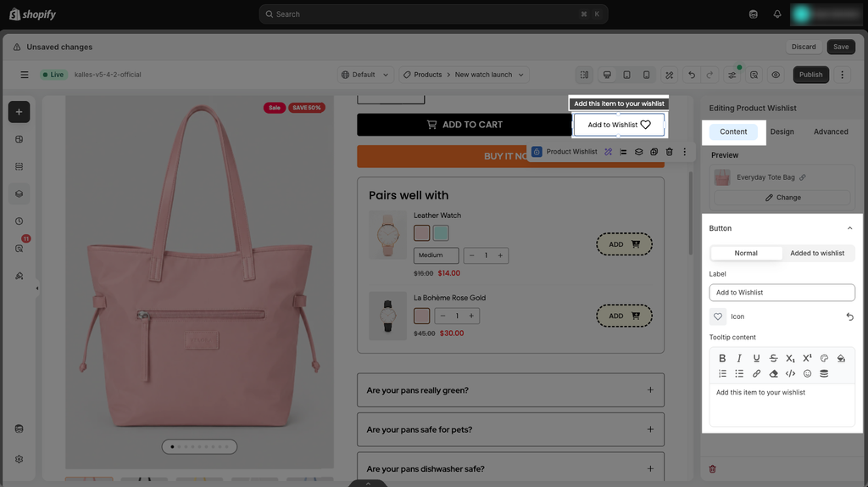Apply subscript formatting

(790, 359)
